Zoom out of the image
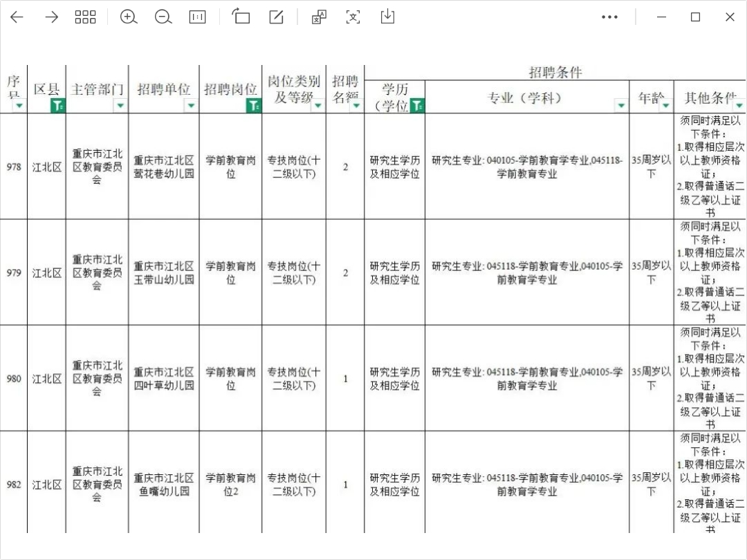 click(x=163, y=17)
